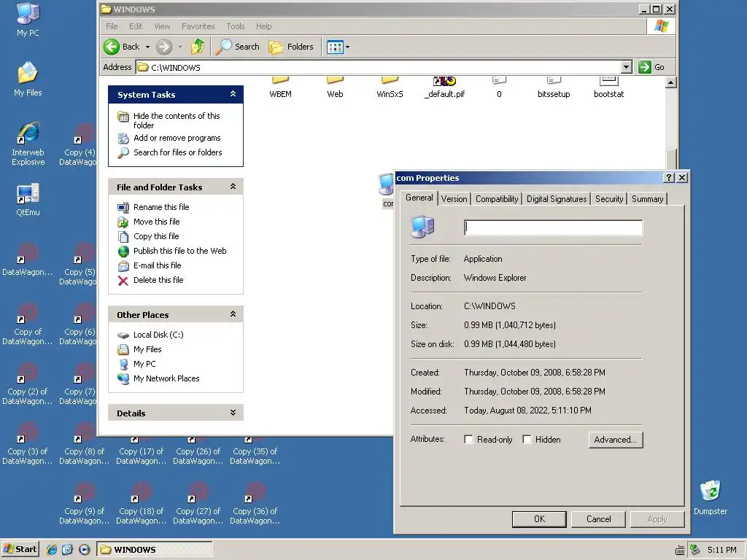
Task: Select the bootstat file in the WINDOWS folder
Action: pyautogui.click(x=608, y=87)
